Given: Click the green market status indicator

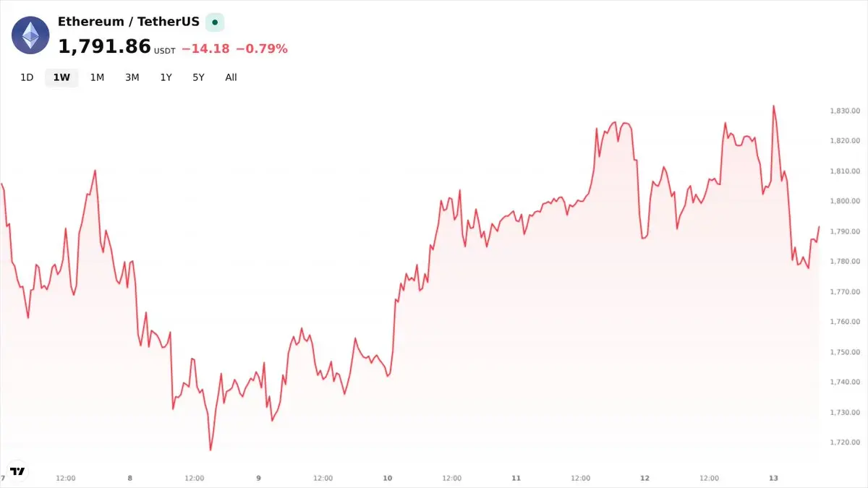Looking at the screenshot, I should (x=215, y=22).
